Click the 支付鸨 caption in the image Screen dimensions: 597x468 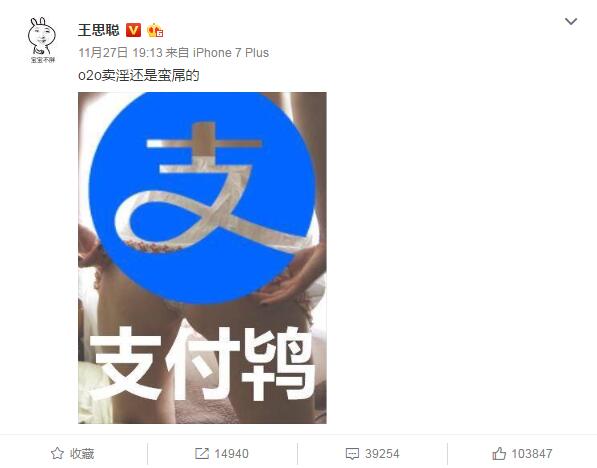coord(202,362)
